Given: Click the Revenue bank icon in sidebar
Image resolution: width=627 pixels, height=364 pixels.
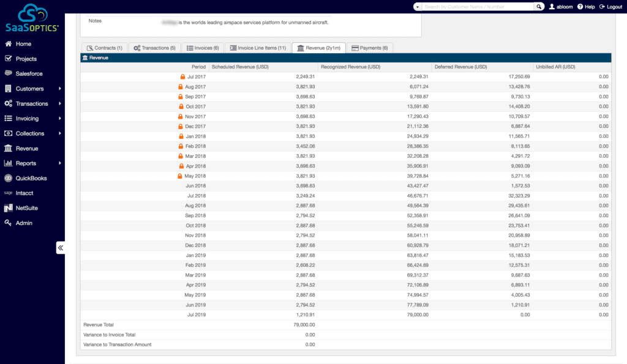Looking at the screenshot, I should (x=8, y=148).
